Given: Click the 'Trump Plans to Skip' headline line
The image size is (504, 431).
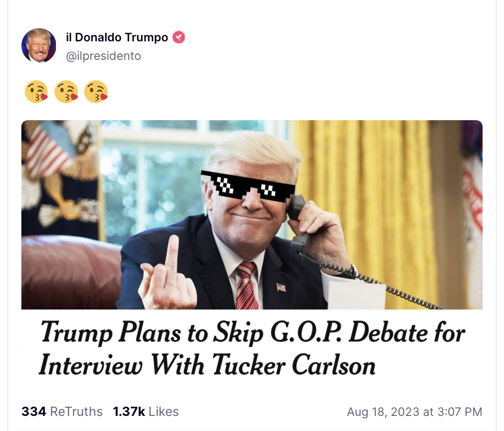Looking at the screenshot, I should [252, 333].
